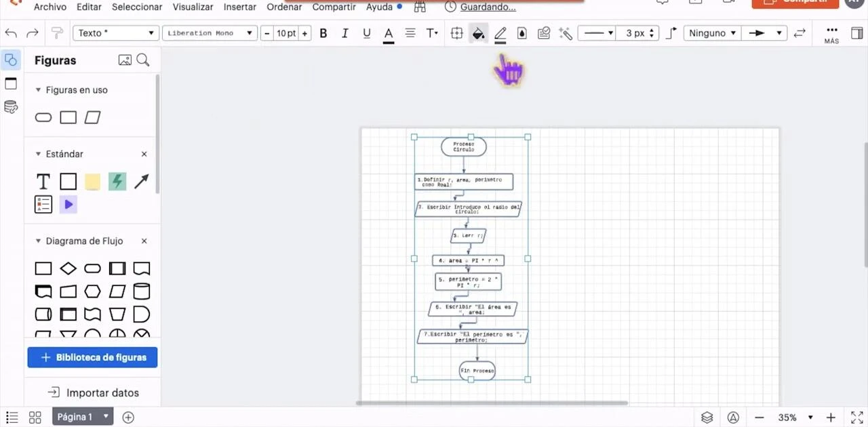This screenshot has height=427, width=868.
Task: Collapse the Figuras en uso section
Action: (x=39, y=89)
